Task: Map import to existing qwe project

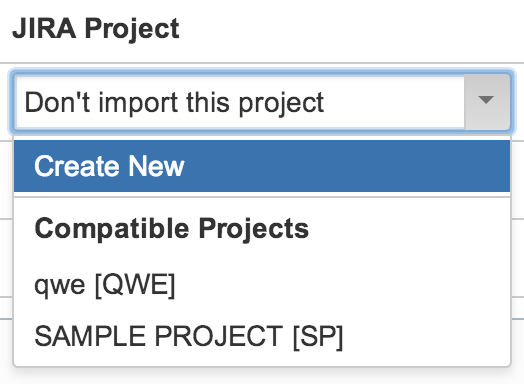Action: pos(262,285)
